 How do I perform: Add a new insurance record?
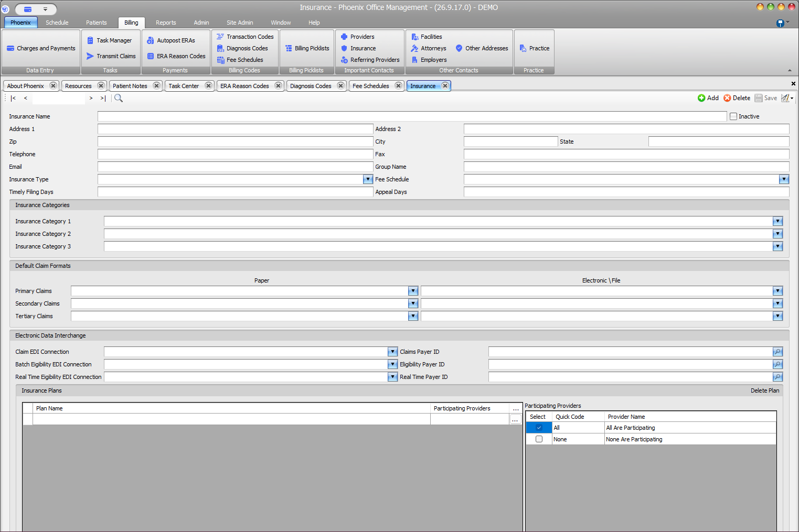(708, 98)
